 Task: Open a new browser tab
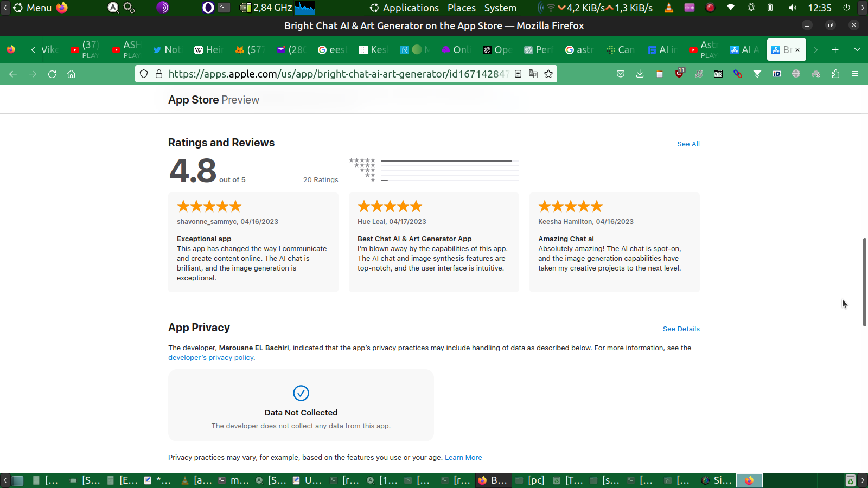coord(835,50)
